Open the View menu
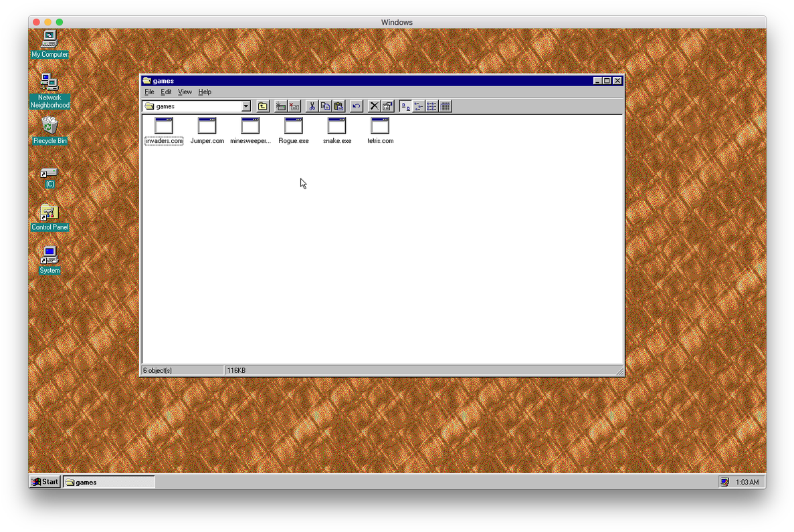Image resolution: width=794 pixels, height=532 pixels. [x=185, y=92]
